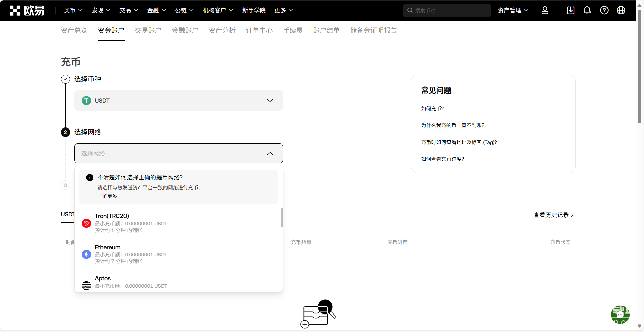The height and width of the screenshot is (332, 644).
Task: Collapse the 选择网络 dropdown
Action: pos(179,153)
